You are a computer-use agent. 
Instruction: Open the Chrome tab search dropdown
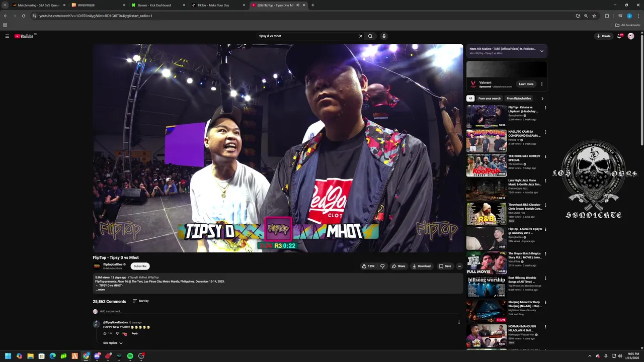pos(5,5)
